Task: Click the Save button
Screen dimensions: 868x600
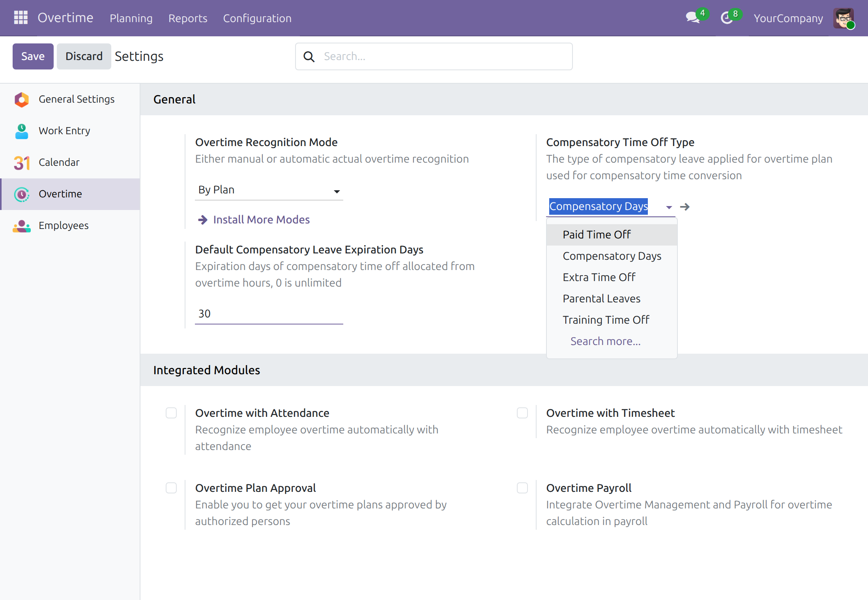Action: click(x=33, y=56)
